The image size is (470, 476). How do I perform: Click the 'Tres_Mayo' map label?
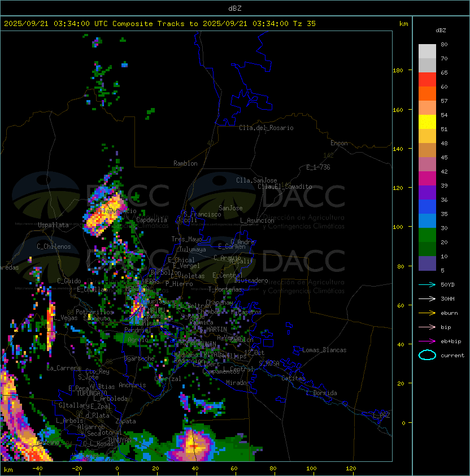pos(186,239)
